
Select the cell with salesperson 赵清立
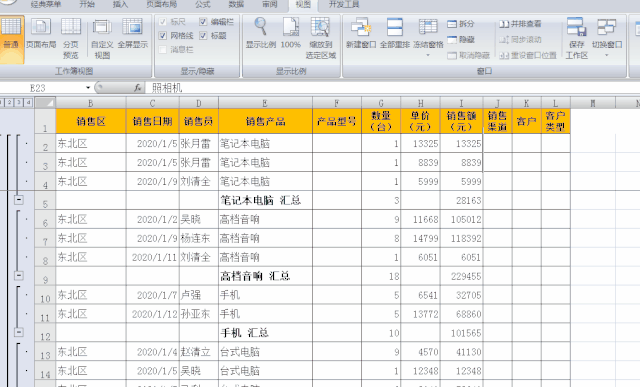pyautogui.click(x=198, y=352)
